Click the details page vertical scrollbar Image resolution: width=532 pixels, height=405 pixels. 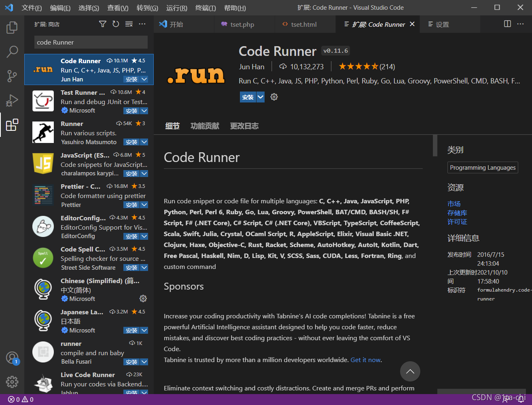click(435, 145)
